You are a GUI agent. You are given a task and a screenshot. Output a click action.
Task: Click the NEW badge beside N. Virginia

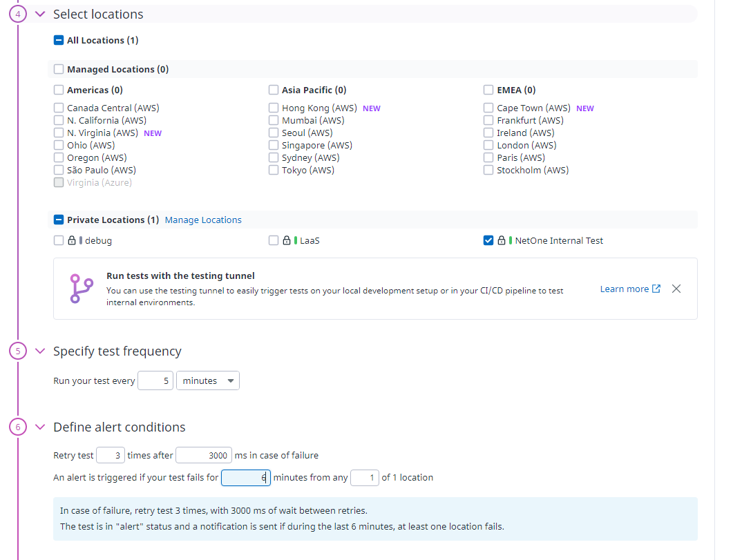(153, 133)
